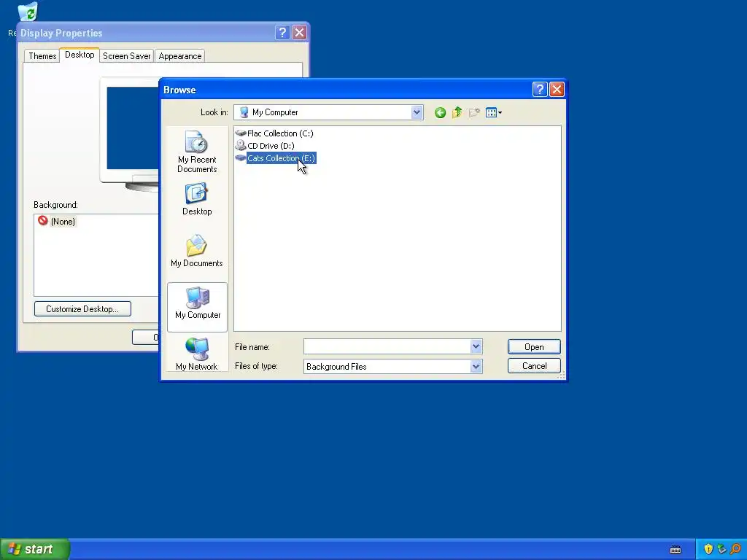Click the magnifier tray icon
Screen dimensions: 747x560
[x=735, y=549]
